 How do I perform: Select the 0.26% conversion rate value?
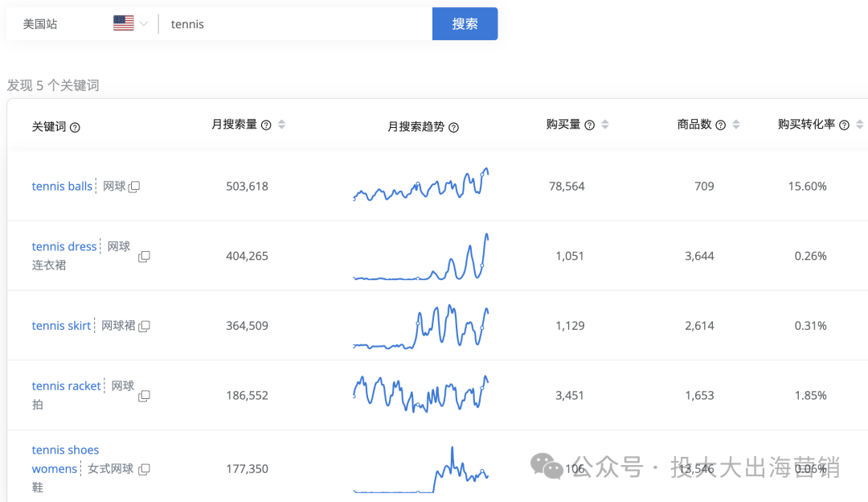810,257
